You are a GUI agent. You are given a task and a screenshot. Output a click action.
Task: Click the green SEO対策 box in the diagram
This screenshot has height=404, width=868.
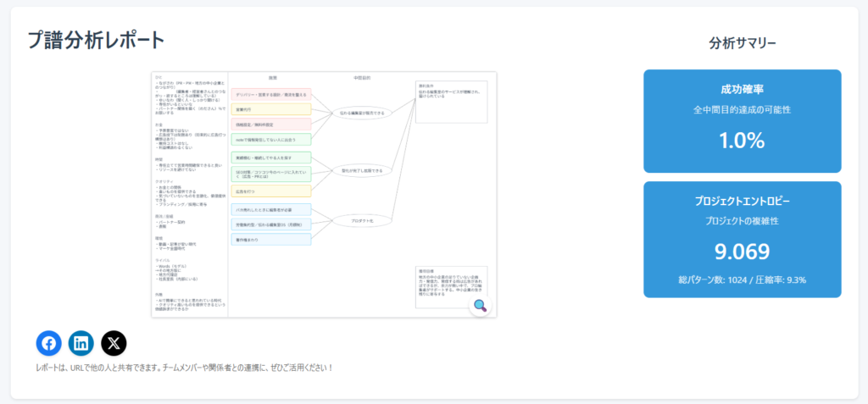[x=271, y=173]
